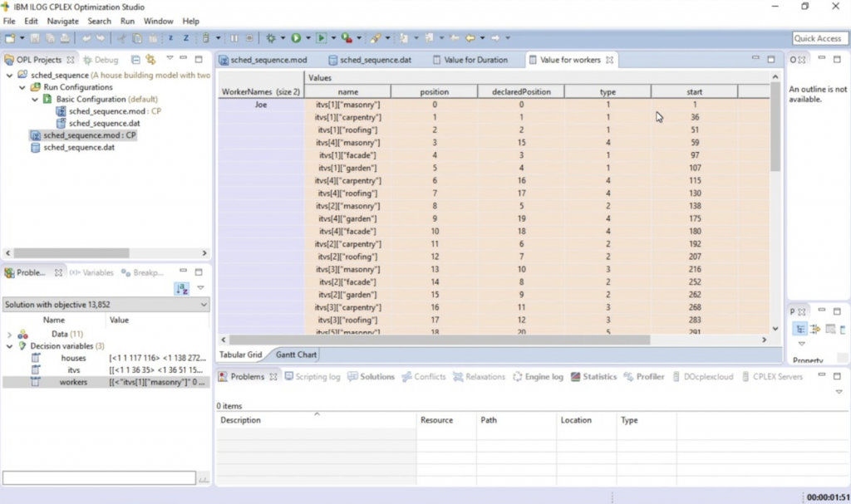This screenshot has width=851, height=504.
Task: Click the Debug gear toolbar icon
Action: pos(271,38)
